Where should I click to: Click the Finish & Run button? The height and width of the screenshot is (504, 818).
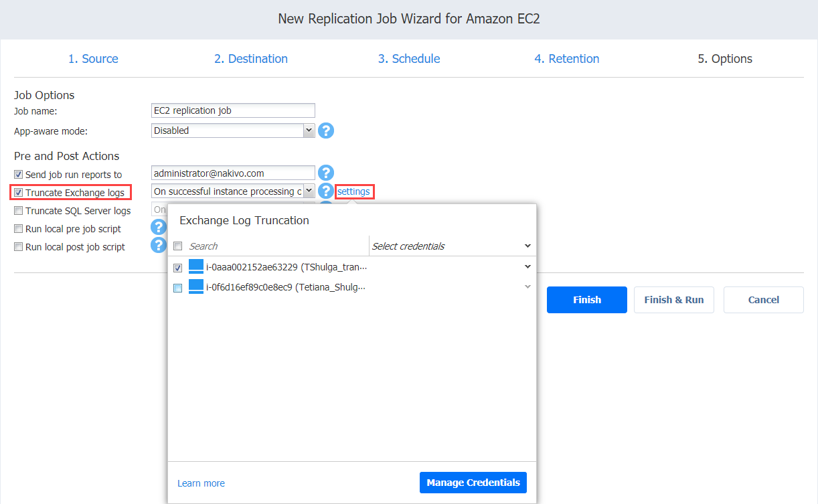pos(674,300)
